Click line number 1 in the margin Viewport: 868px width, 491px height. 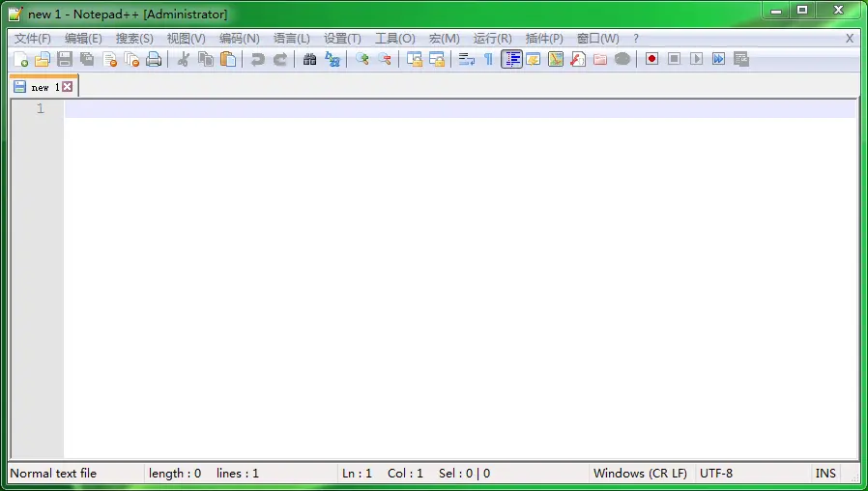[40, 108]
